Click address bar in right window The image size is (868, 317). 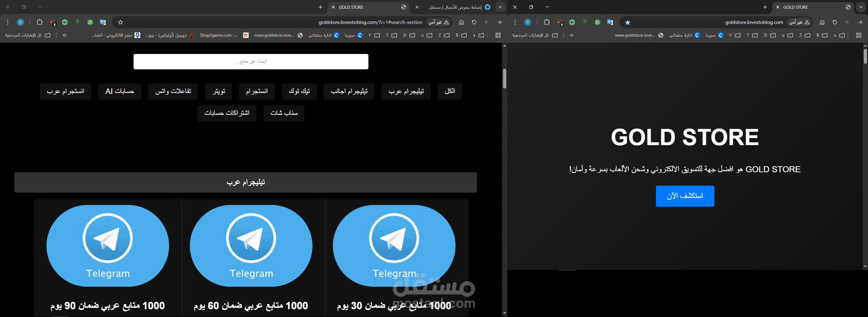pyautogui.click(x=754, y=22)
